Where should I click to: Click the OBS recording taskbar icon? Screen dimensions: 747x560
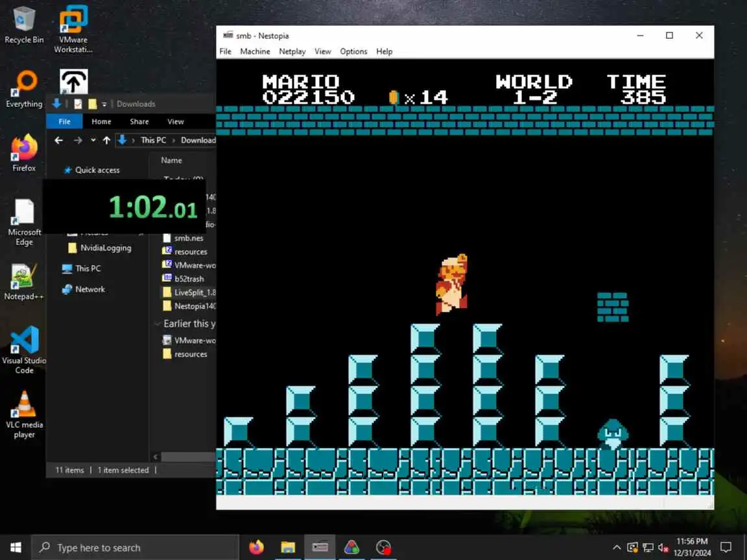click(x=383, y=547)
